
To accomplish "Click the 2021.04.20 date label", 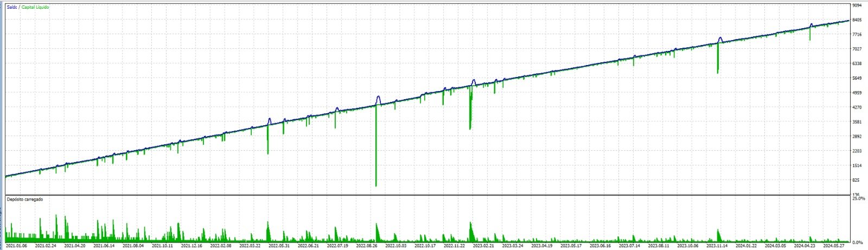I will (x=75, y=246).
